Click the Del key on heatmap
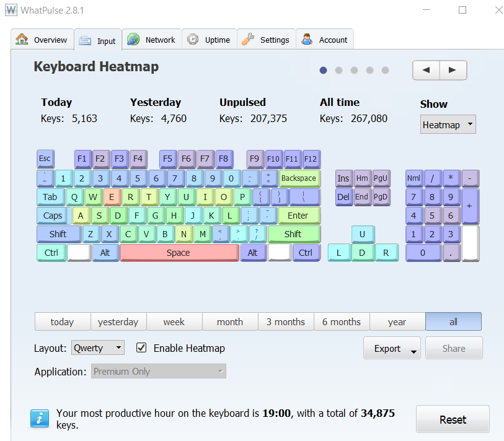The image size is (504, 441). [x=343, y=197]
